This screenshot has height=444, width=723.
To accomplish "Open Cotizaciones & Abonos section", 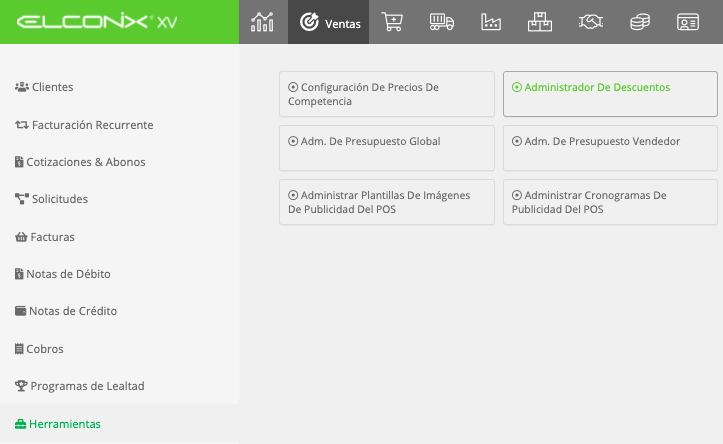I will [80, 162].
